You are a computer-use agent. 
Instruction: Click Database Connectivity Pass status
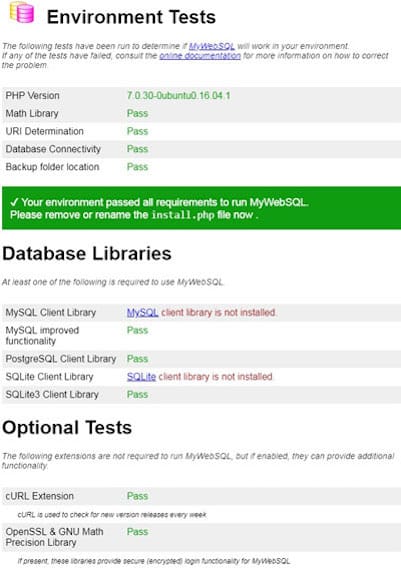pos(137,149)
